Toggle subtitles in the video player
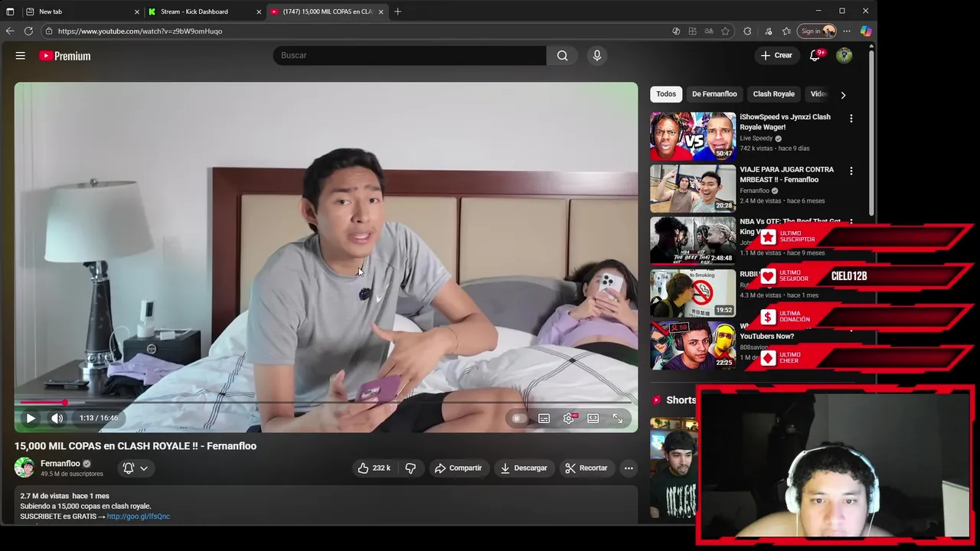Image resolution: width=980 pixels, height=551 pixels. pyautogui.click(x=544, y=419)
